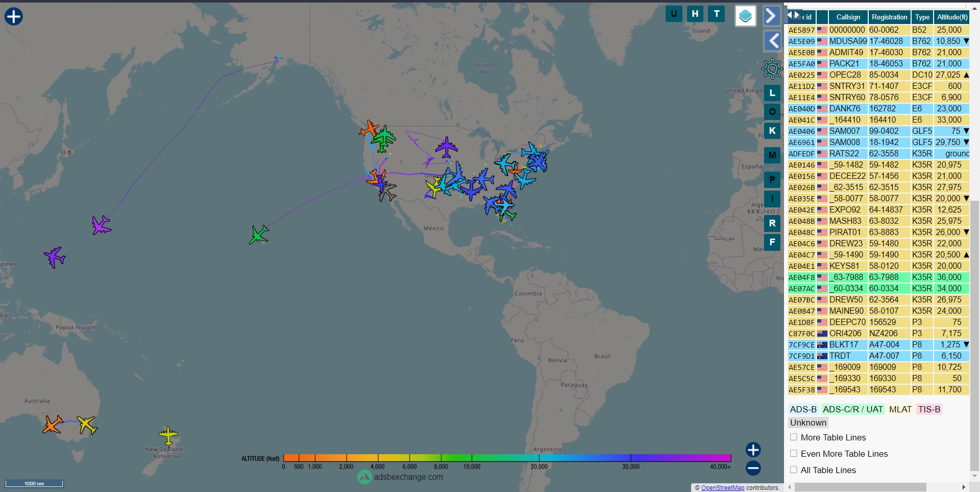980x492 pixels.
Task: Click the horizontal scrollbar below sidebar
Action: pyautogui.click(x=860, y=487)
